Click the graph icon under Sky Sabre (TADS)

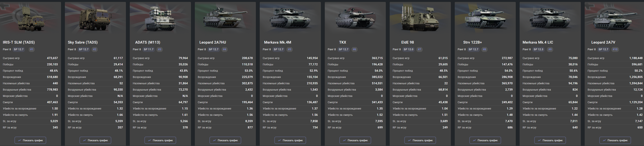tap(85, 140)
